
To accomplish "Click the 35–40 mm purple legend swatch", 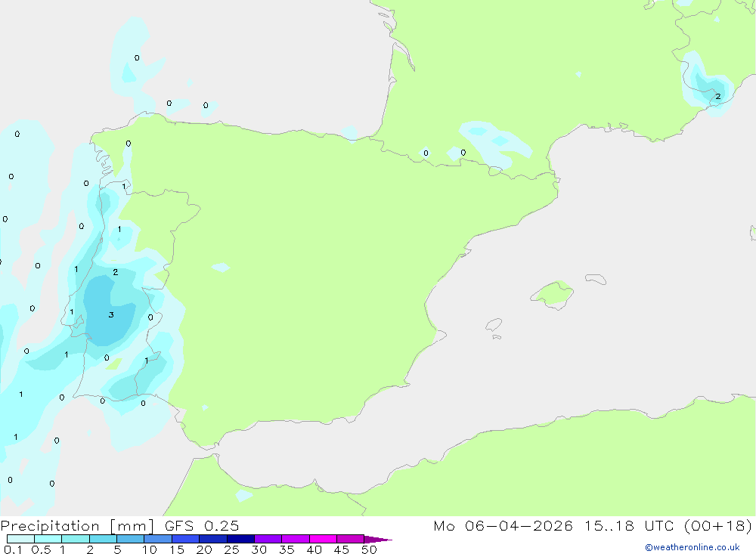I will (296, 539).
